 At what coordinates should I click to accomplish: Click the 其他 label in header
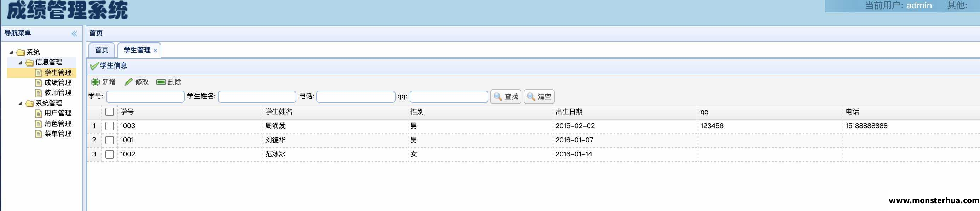(957, 5)
